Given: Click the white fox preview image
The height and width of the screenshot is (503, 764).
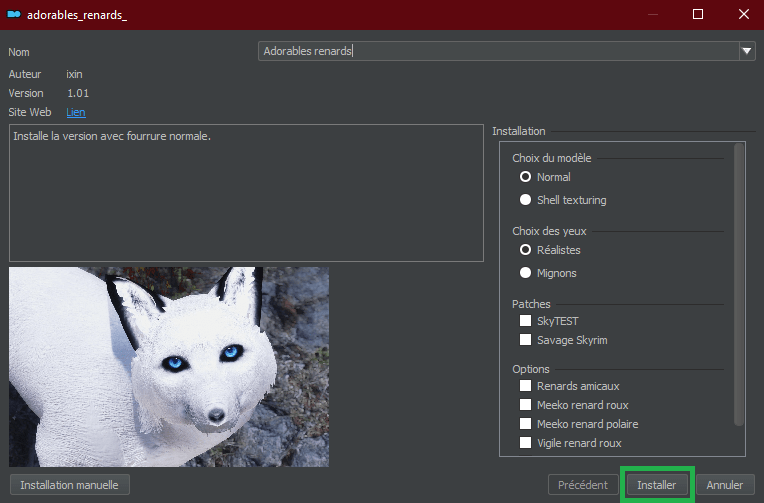Looking at the screenshot, I should pos(169,366).
